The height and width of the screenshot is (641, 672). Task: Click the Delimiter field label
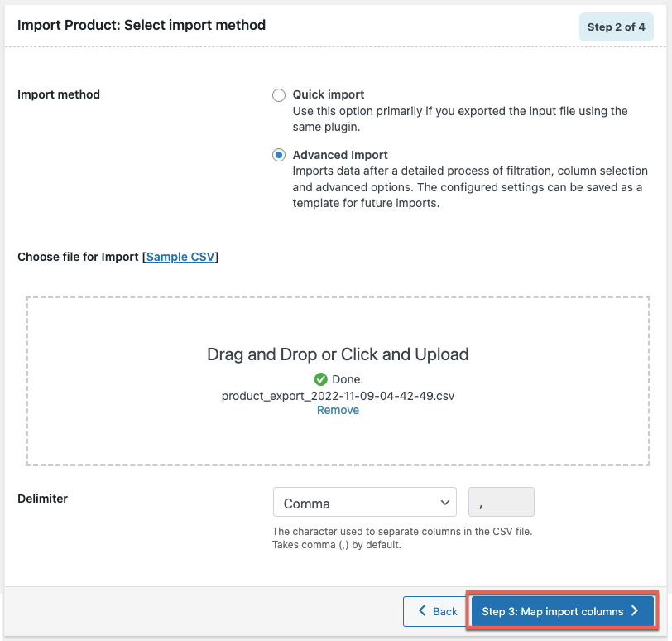pos(42,499)
